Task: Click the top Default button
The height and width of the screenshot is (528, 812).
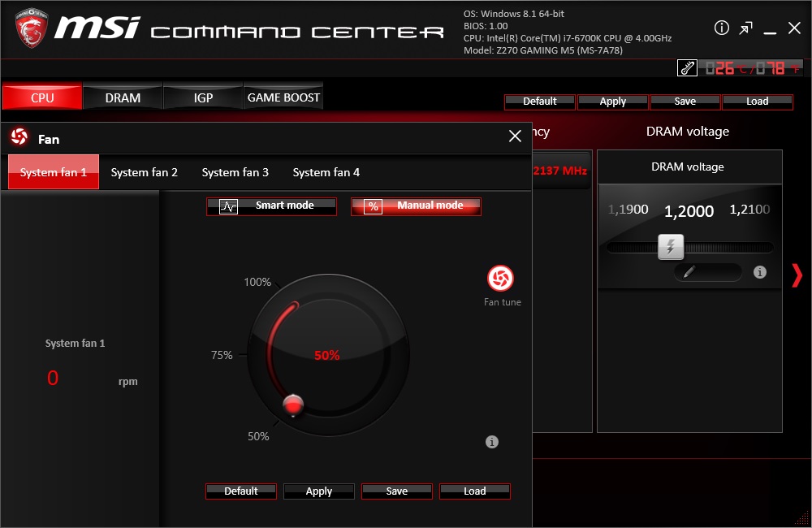Action: click(x=540, y=102)
